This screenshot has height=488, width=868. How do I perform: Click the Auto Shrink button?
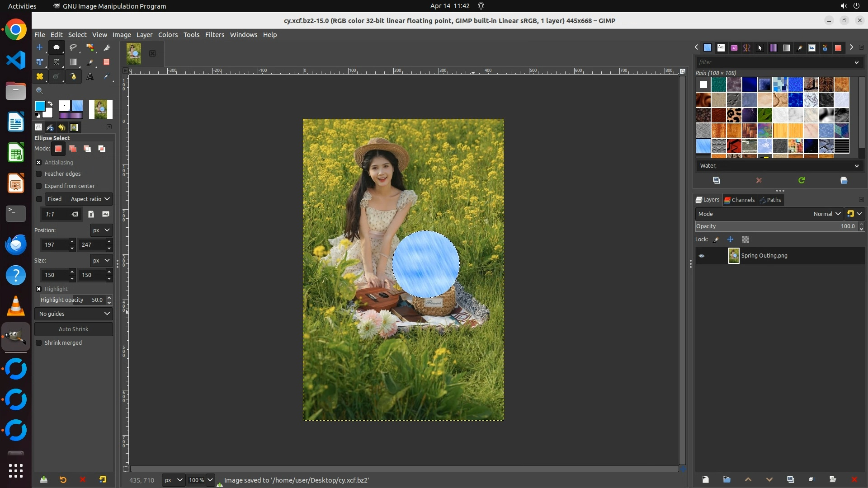[x=74, y=329]
